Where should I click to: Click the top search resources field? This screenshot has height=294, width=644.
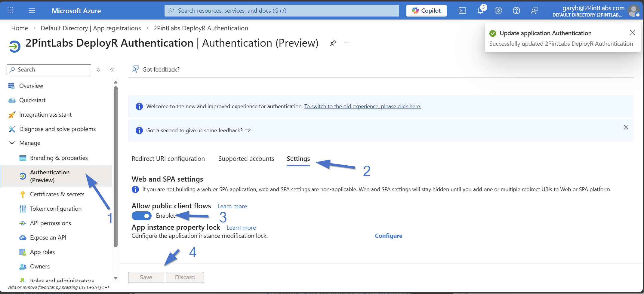282,11
